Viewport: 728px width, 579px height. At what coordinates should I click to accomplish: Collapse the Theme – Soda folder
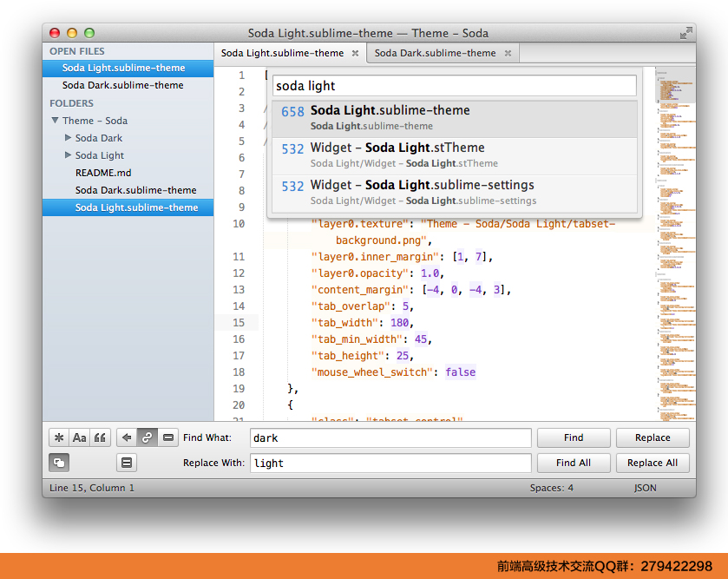tap(56, 120)
